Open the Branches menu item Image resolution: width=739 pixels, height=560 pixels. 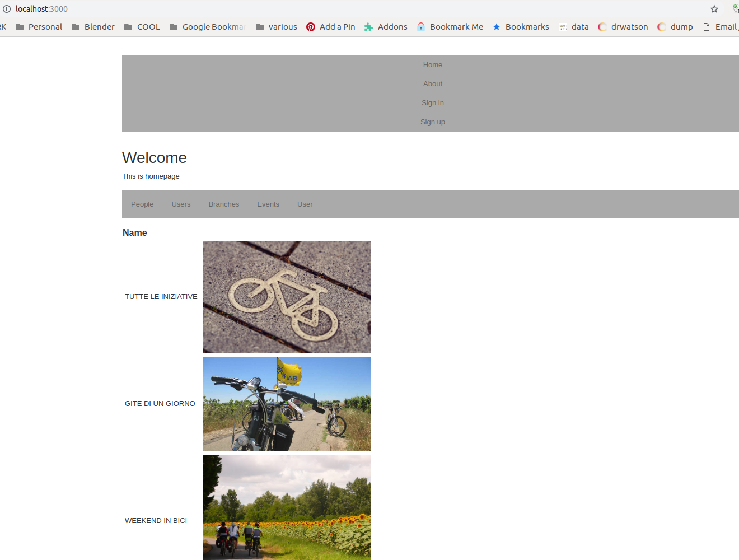tap(224, 204)
